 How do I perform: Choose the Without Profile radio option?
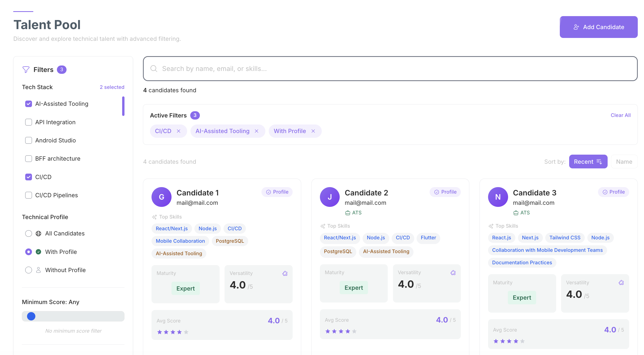(29, 270)
